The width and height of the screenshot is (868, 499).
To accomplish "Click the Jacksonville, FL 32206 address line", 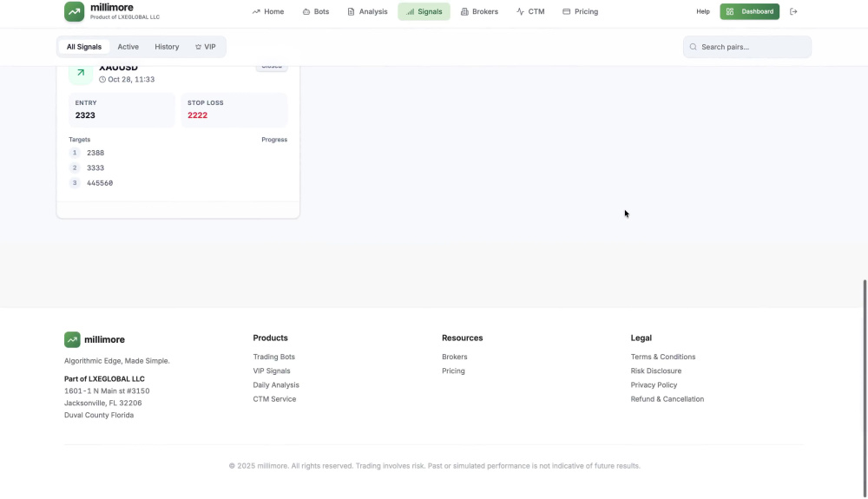I will (103, 404).
